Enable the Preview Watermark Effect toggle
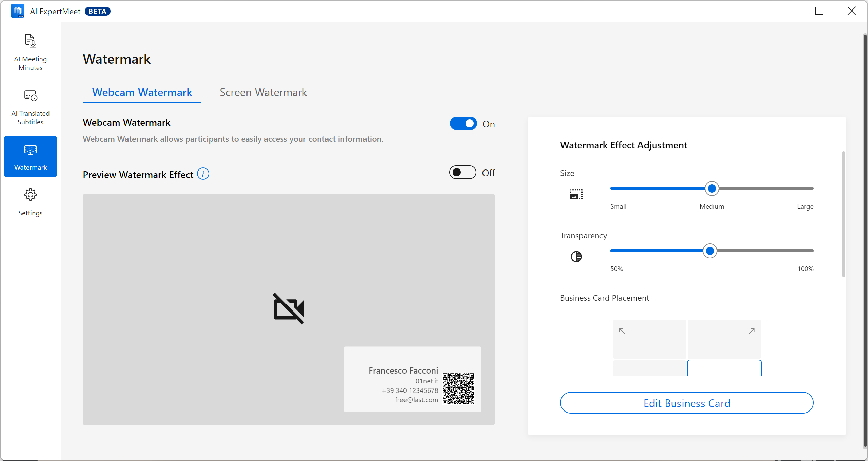868x461 pixels. [462, 173]
